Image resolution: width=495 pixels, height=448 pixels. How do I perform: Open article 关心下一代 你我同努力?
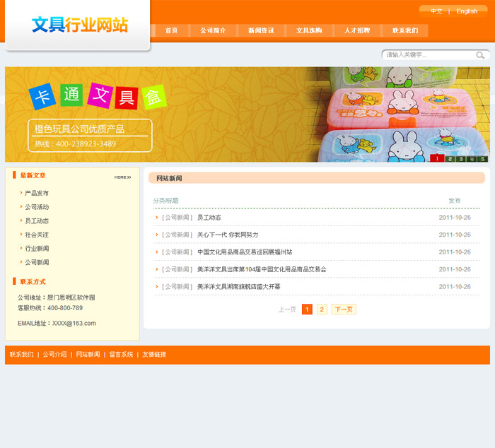tap(228, 235)
